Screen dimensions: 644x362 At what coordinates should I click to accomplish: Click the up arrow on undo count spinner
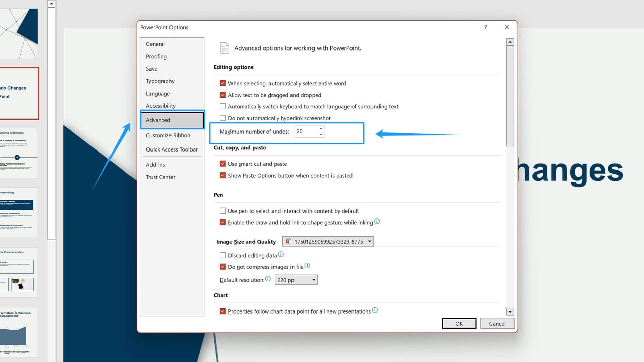(x=321, y=129)
